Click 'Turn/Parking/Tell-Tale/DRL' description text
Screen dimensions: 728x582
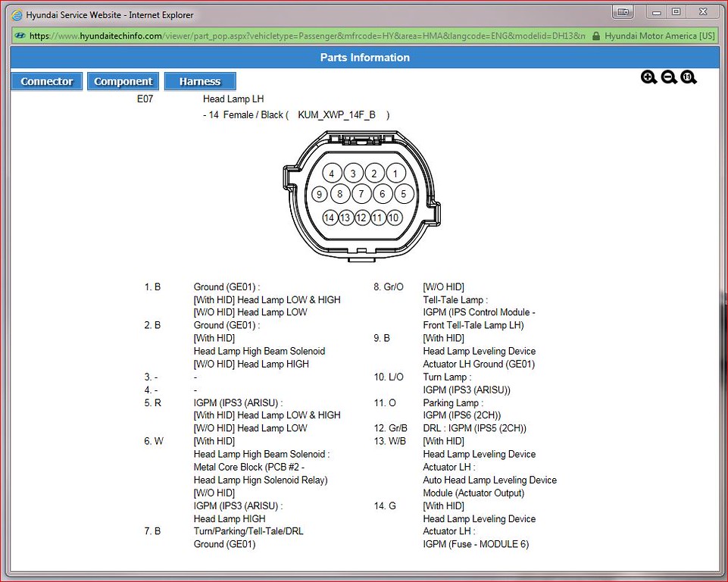248,531
